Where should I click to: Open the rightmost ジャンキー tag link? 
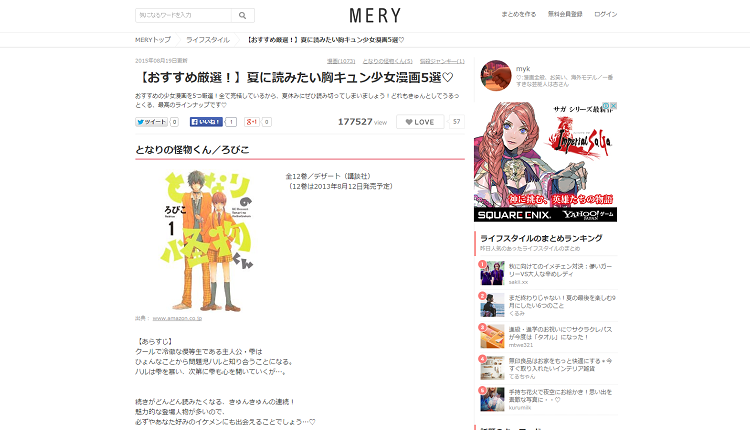[x=442, y=61]
